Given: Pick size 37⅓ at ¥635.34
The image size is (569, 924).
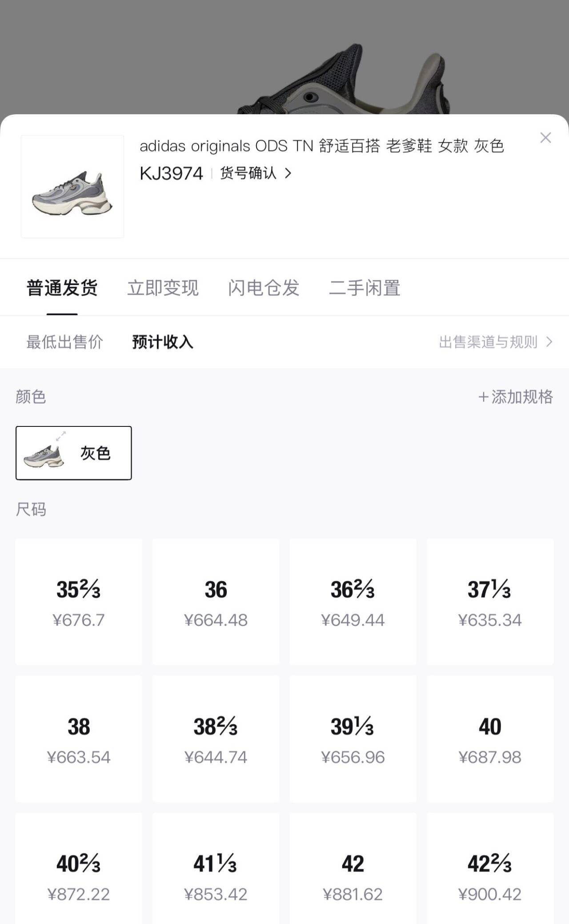Looking at the screenshot, I should coord(490,602).
